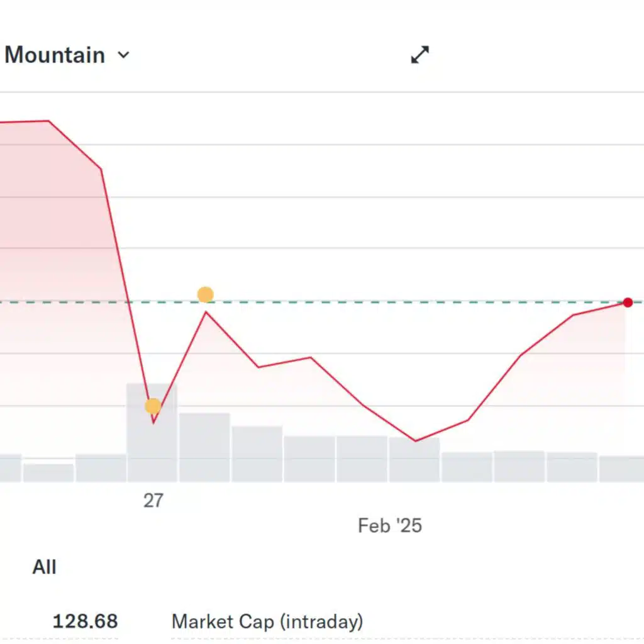The height and width of the screenshot is (644, 644).
Task: Click the tallest volume bar above 27
Action: click(152, 433)
